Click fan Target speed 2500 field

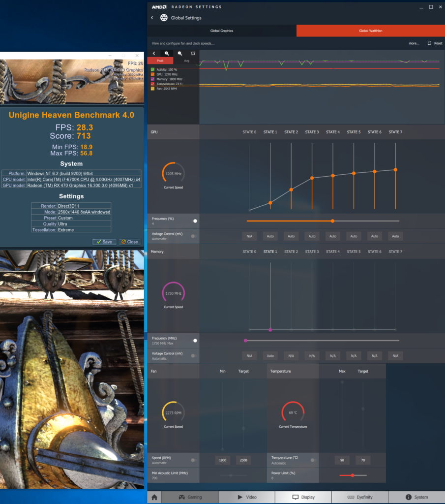(243, 460)
